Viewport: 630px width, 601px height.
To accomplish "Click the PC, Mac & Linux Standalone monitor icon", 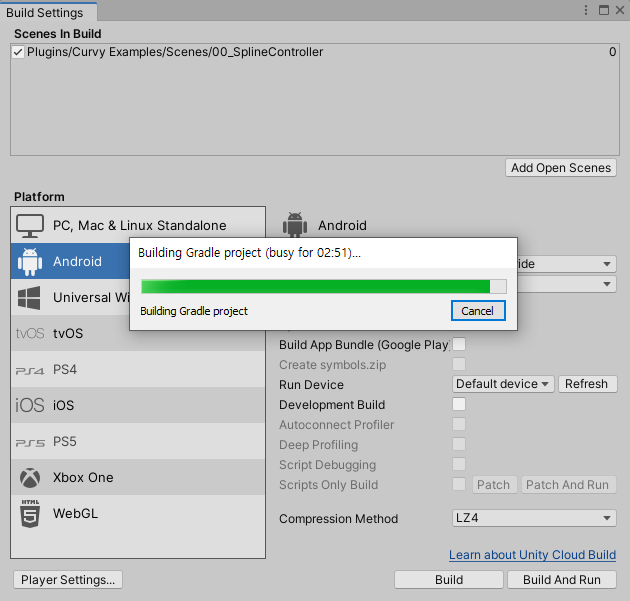I will [x=30, y=226].
